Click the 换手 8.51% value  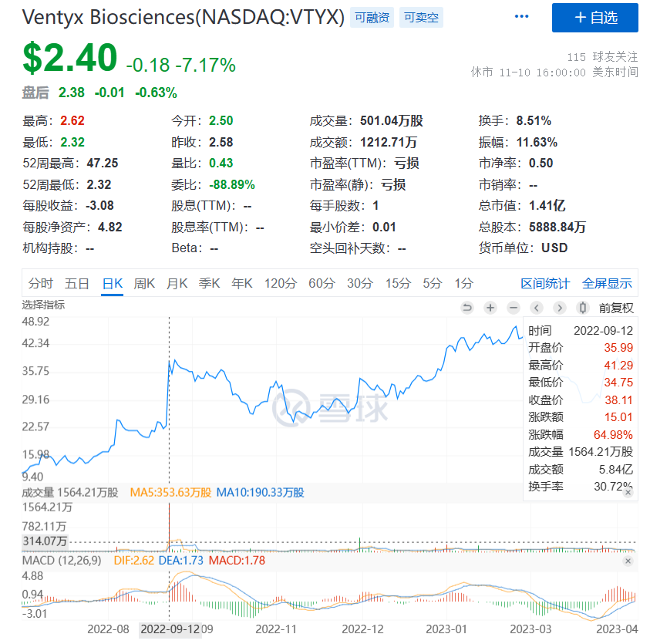[534, 120]
